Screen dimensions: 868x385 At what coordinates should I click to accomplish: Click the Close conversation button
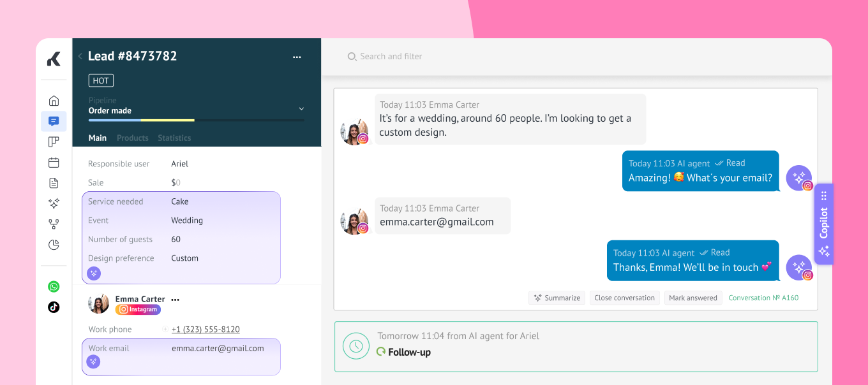pyautogui.click(x=624, y=298)
